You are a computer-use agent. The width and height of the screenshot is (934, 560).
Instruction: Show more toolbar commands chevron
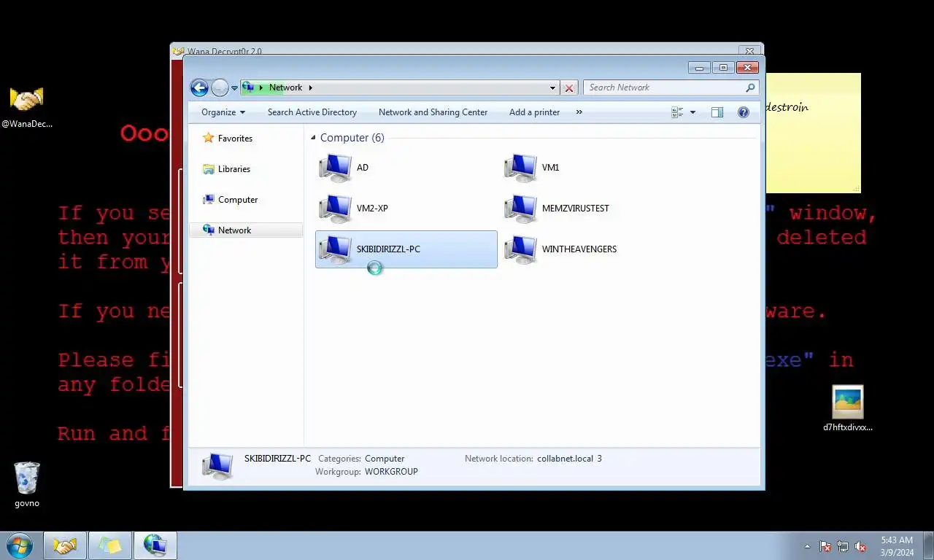click(579, 112)
